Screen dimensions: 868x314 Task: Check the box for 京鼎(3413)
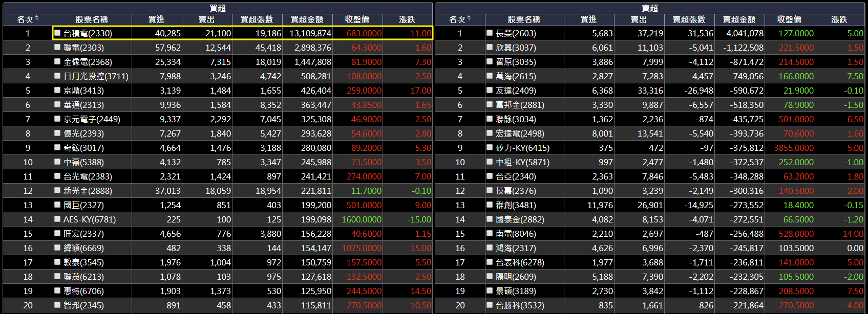click(57, 90)
